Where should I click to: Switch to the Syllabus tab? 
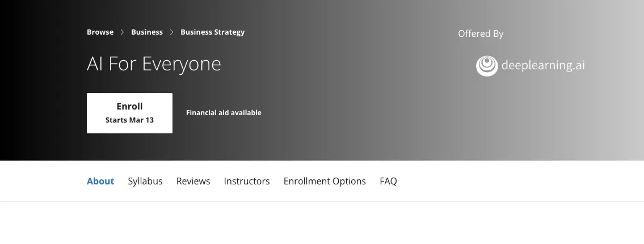coord(145,181)
